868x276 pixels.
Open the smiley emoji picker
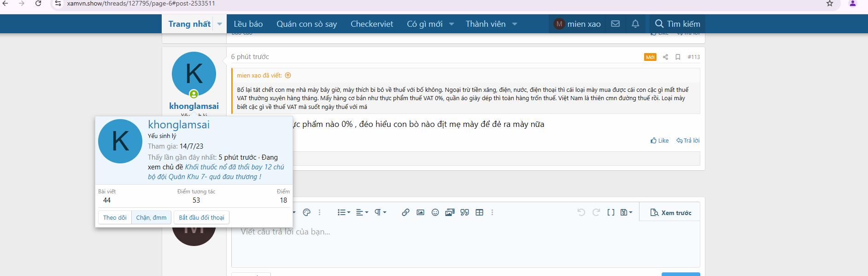435,212
